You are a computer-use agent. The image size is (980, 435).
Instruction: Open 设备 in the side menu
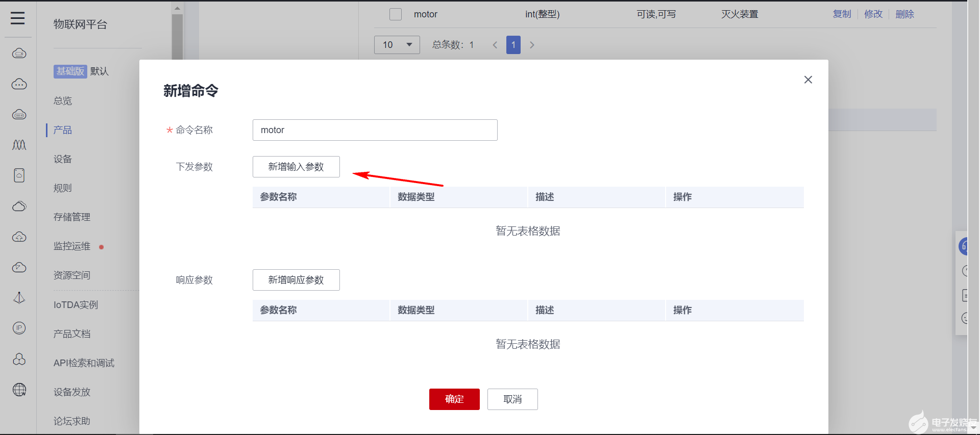pyautogui.click(x=63, y=159)
